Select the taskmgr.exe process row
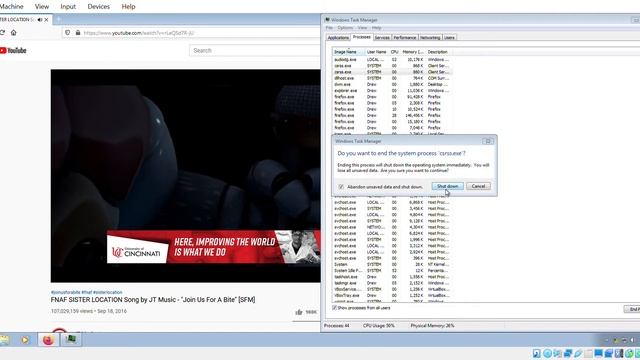 pyautogui.click(x=392, y=283)
